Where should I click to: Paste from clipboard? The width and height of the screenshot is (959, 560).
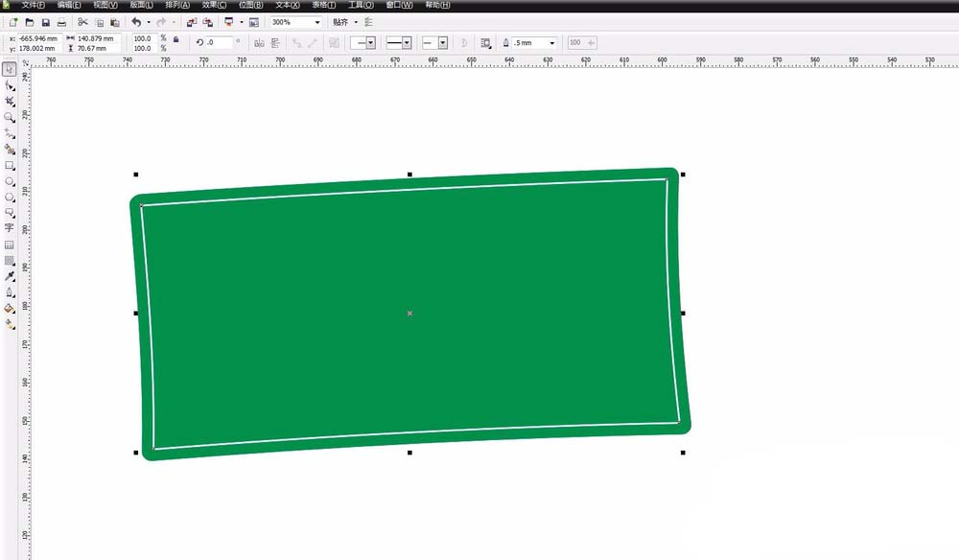pos(114,22)
